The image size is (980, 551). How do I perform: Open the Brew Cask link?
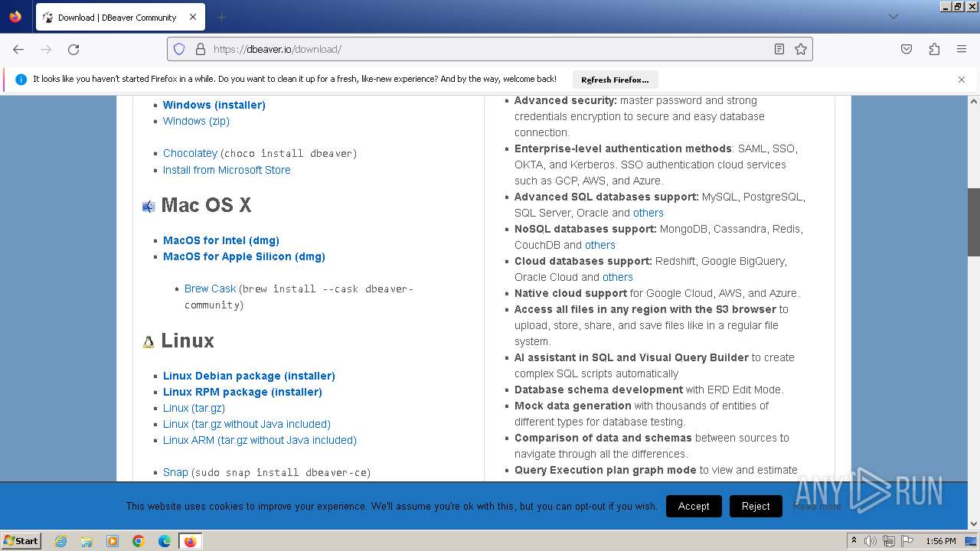coord(210,289)
